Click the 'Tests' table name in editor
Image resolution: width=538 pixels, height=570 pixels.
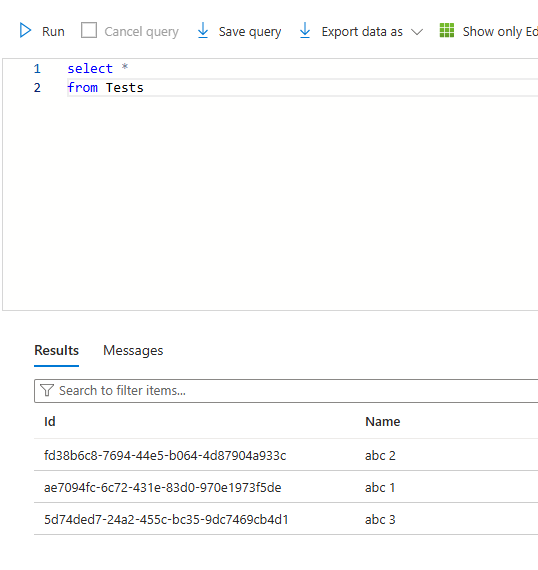click(x=125, y=88)
